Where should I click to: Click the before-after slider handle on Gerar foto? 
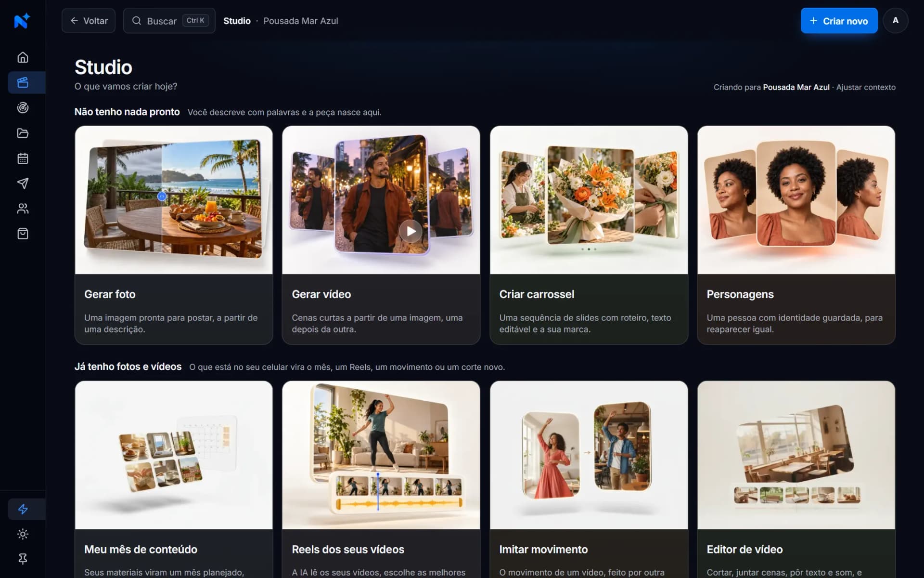[162, 197]
